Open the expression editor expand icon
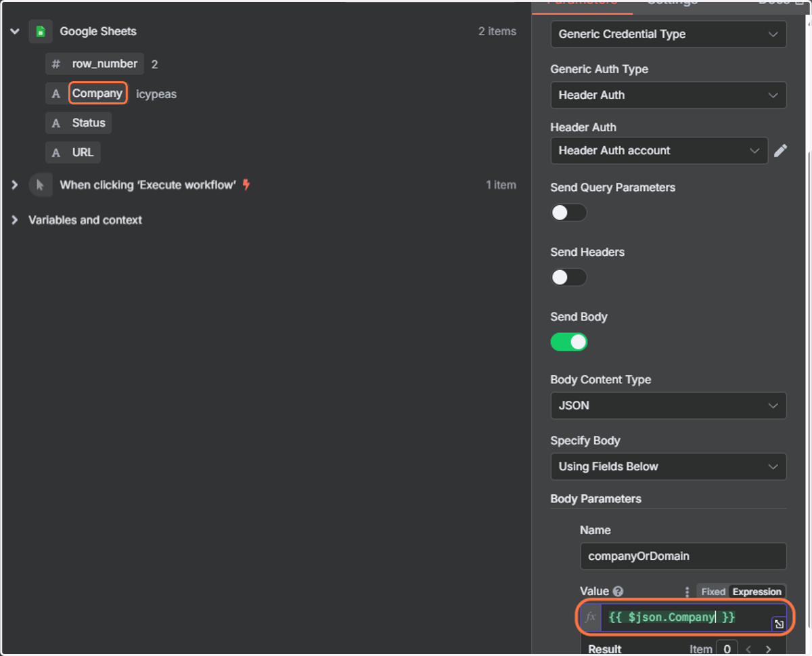The height and width of the screenshot is (656, 812). 779,624
